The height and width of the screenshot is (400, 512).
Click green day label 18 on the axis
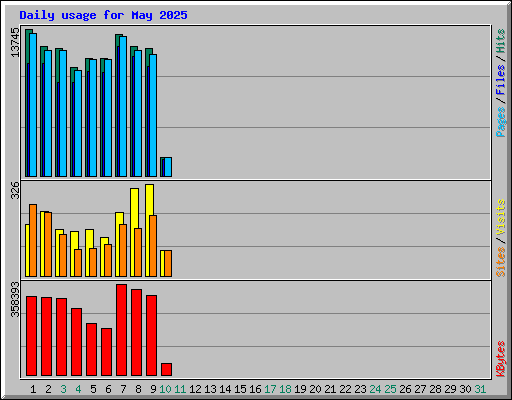[x=285, y=389]
